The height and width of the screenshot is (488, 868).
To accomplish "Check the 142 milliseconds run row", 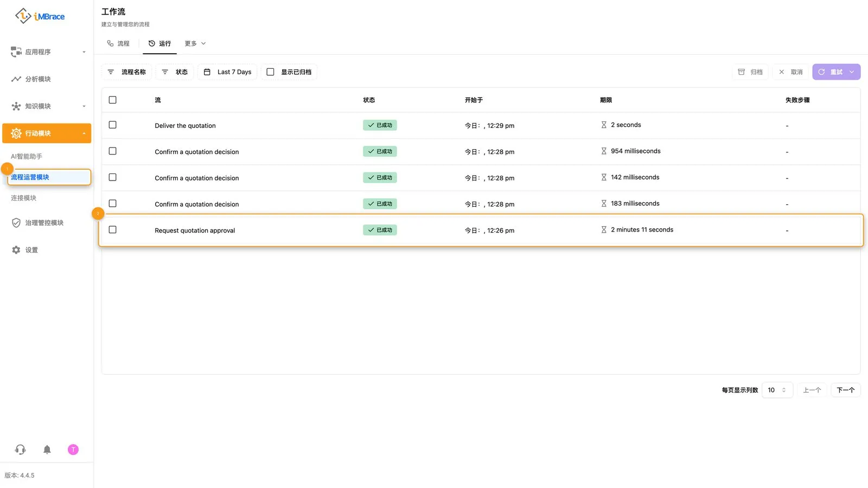I will 113,177.
